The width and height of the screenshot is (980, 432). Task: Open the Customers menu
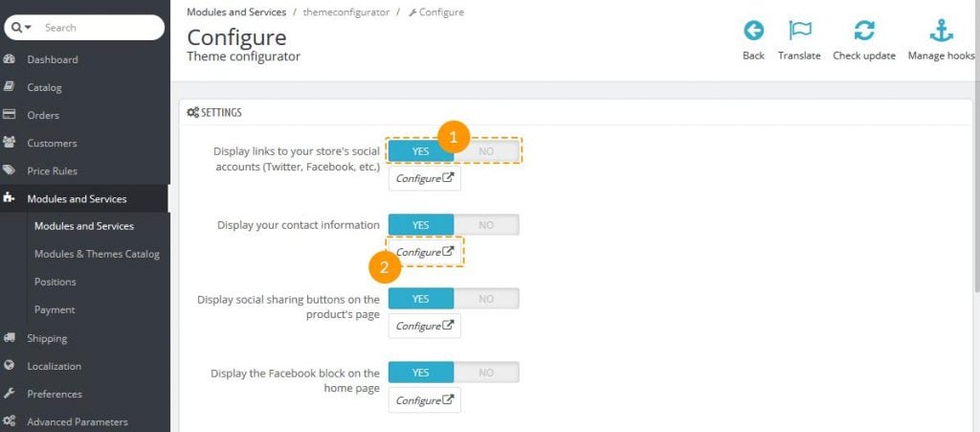point(52,143)
